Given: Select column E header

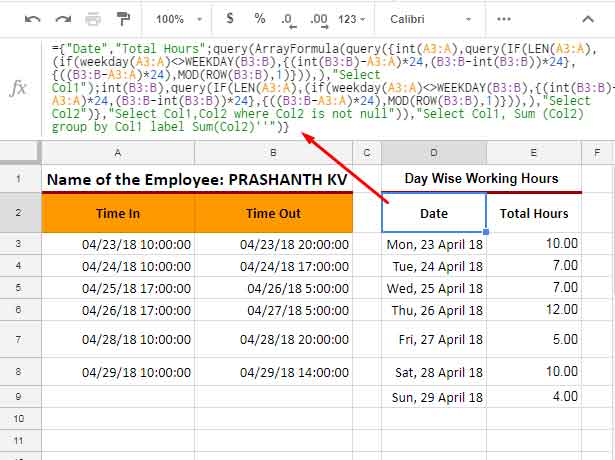Looking at the screenshot, I should tap(533, 153).
